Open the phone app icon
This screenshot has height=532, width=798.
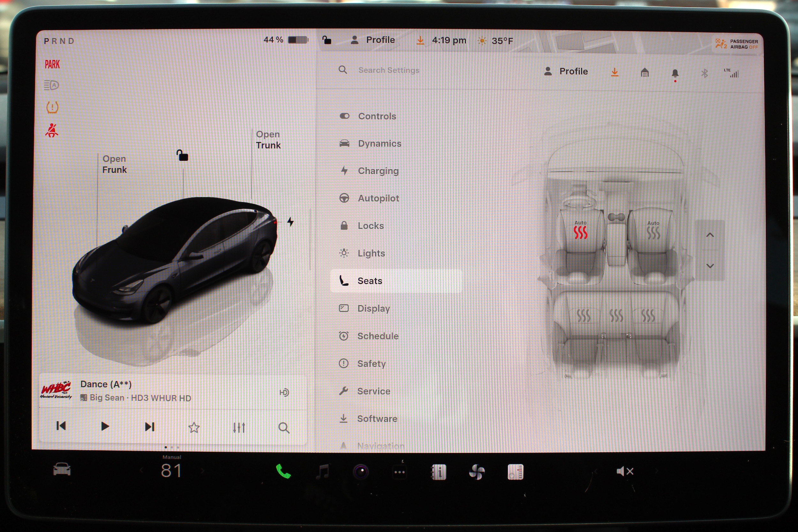click(x=283, y=471)
